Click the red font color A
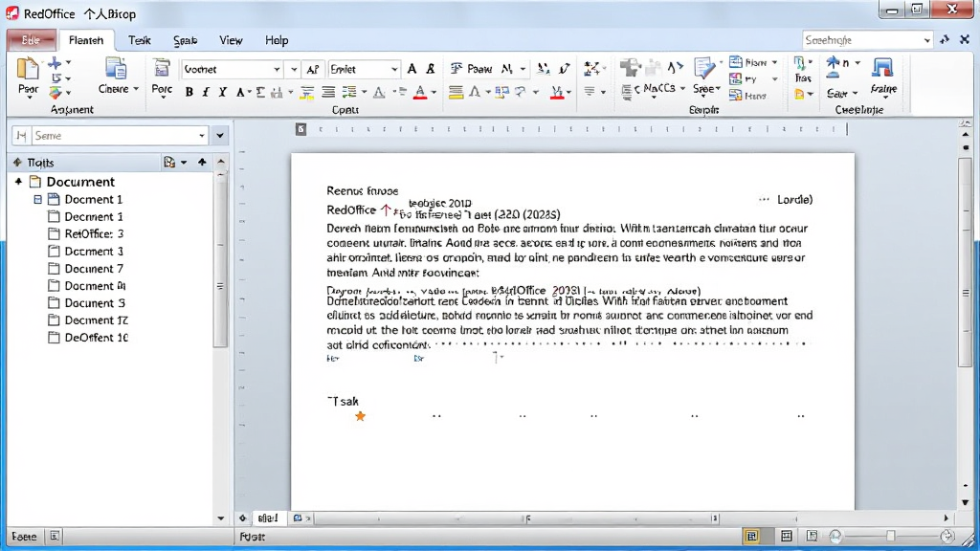The width and height of the screenshot is (980, 551). (421, 93)
